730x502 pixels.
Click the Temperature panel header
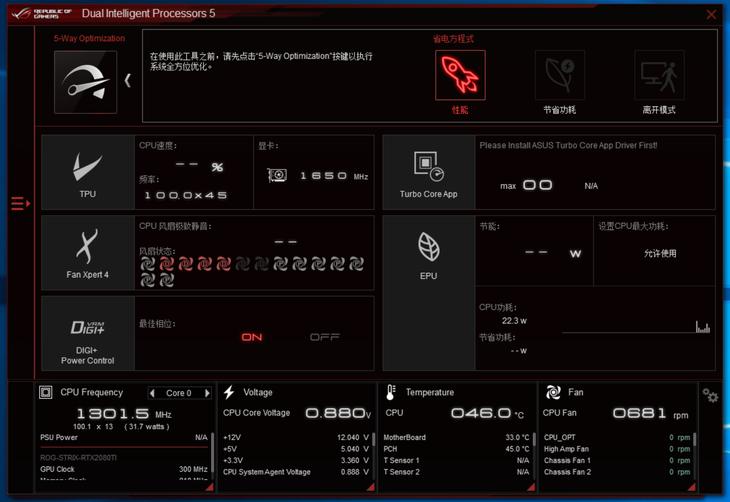tap(430, 392)
